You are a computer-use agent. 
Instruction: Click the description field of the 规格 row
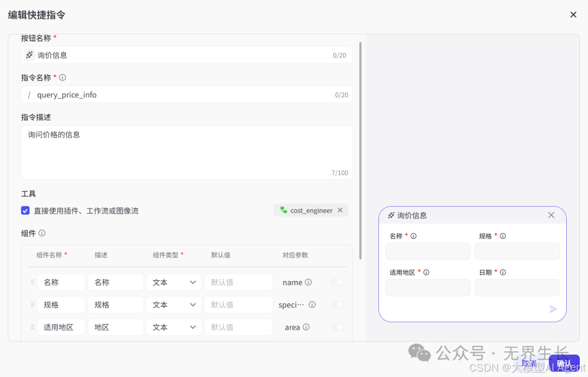click(115, 305)
